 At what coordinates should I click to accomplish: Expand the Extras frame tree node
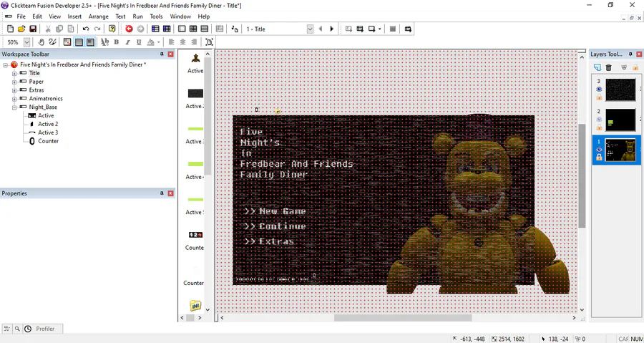14,90
